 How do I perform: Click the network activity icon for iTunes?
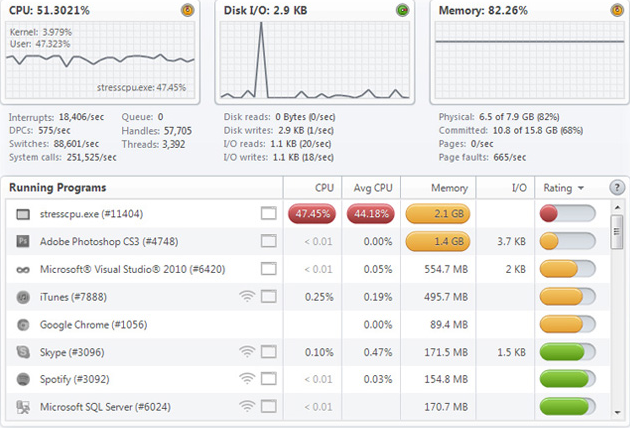pyautogui.click(x=247, y=297)
